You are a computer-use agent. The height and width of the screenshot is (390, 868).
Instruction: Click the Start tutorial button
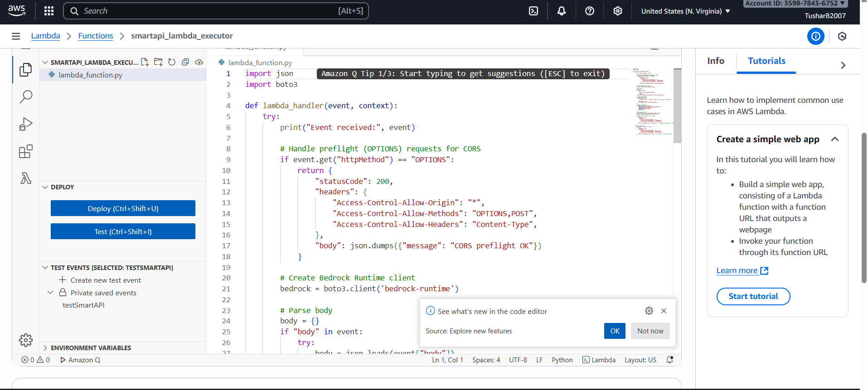click(x=753, y=296)
